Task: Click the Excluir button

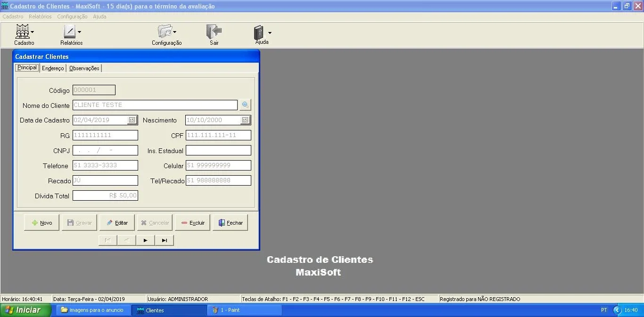Action: click(192, 223)
